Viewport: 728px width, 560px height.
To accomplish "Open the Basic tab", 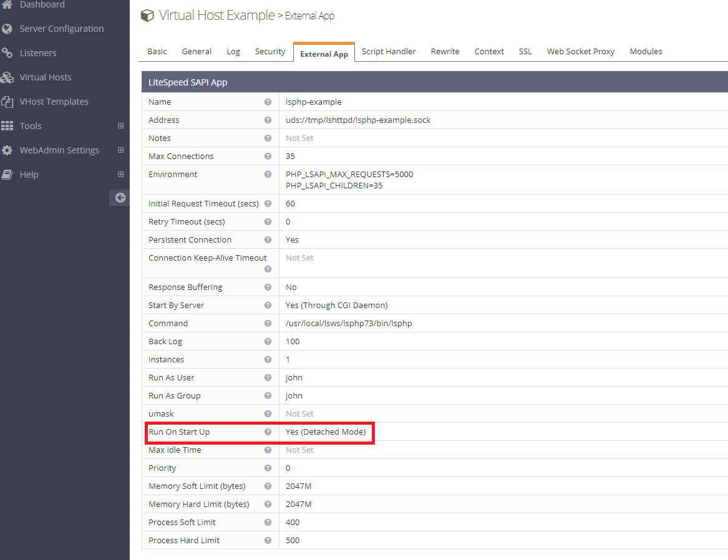I will 157,52.
